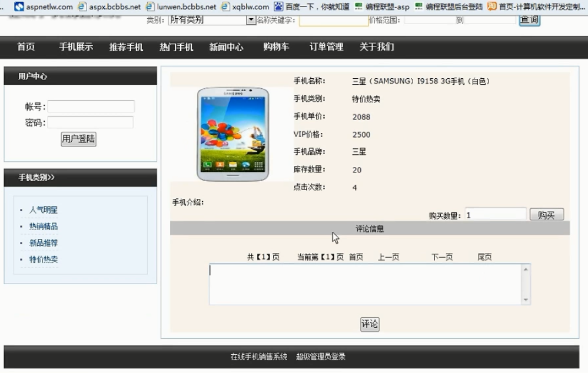Image resolution: width=588 pixels, height=373 pixels.
Task: Open the 购物车 nav item
Action: (x=276, y=47)
